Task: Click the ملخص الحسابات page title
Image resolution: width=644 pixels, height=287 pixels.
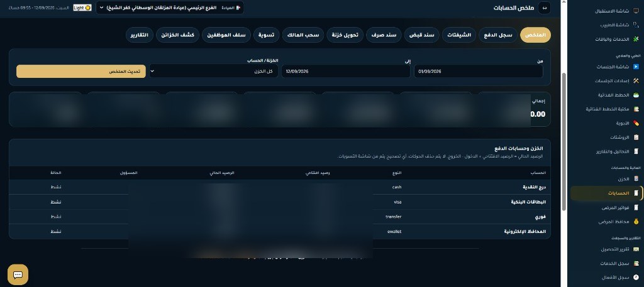Action: point(514,8)
